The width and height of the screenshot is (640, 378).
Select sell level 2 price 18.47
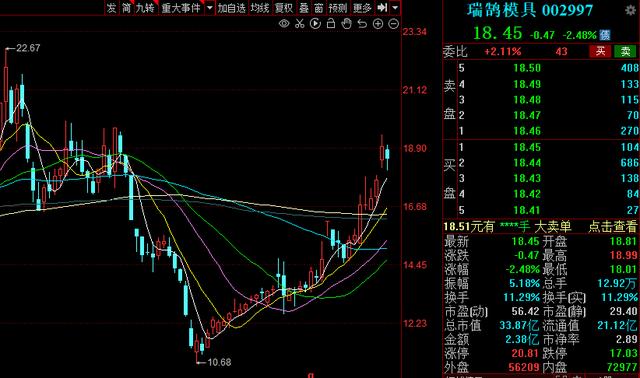(527, 115)
